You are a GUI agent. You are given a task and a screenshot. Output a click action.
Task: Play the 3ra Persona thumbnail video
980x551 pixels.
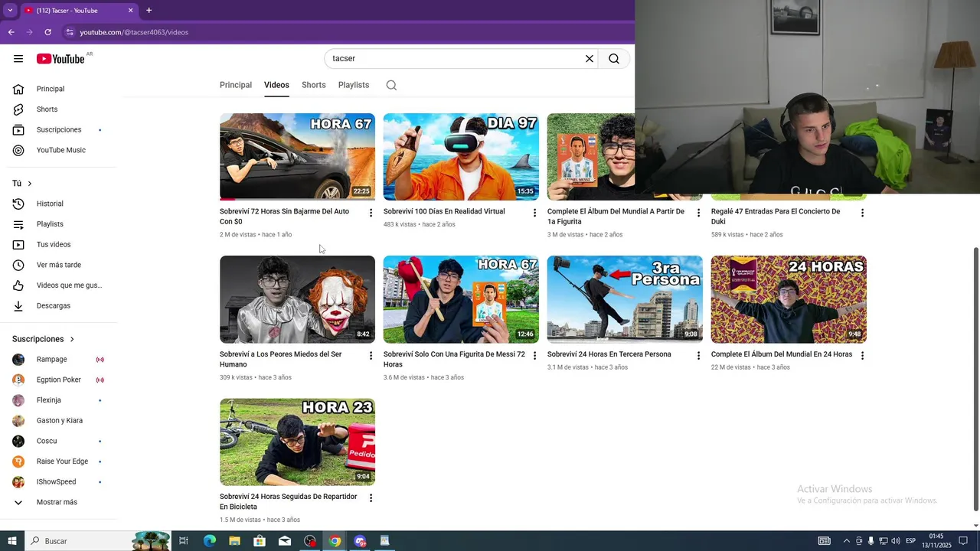(625, 299)
